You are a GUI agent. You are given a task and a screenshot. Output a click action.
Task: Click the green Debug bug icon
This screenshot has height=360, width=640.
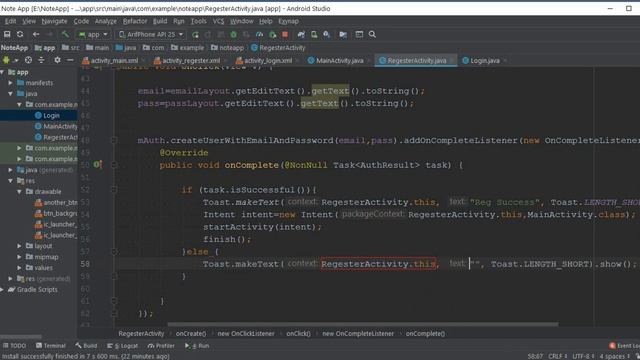click(x=233, y=35)
